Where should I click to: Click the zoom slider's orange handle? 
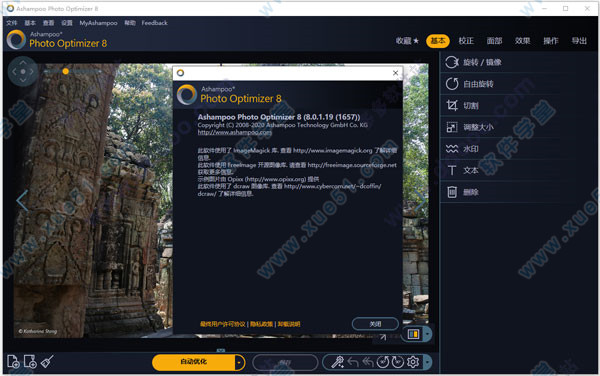[65, 71]
